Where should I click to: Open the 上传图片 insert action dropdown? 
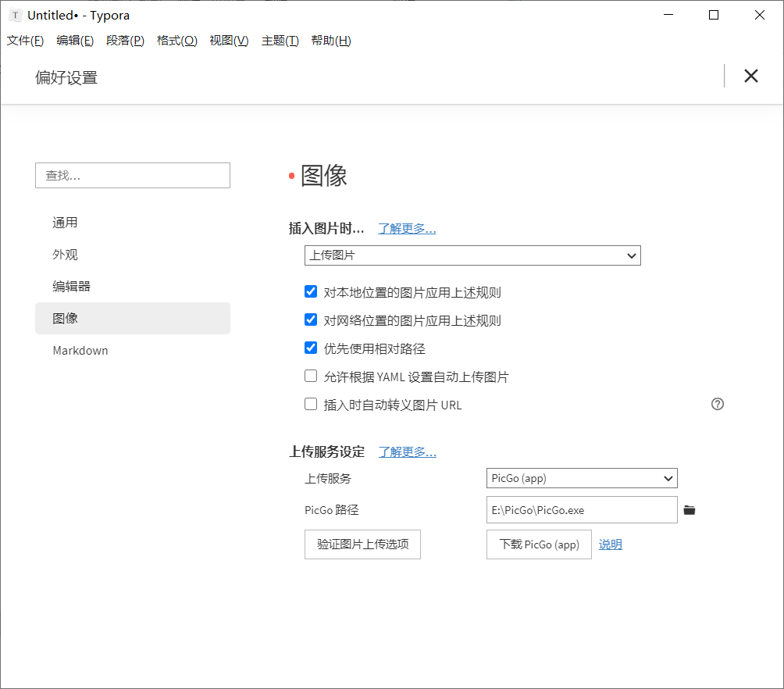click(x=472, y=255)
